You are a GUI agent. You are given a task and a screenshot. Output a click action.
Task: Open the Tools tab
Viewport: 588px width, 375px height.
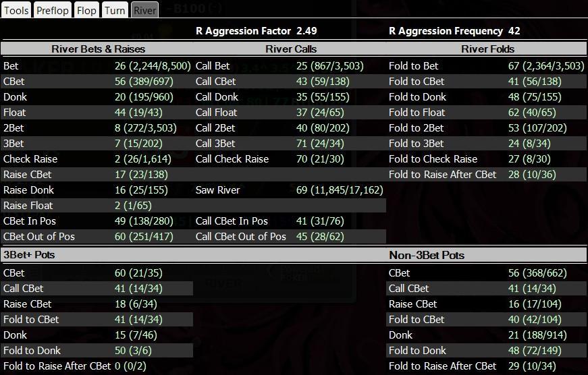pyautogui.click(x=16, y=9)
